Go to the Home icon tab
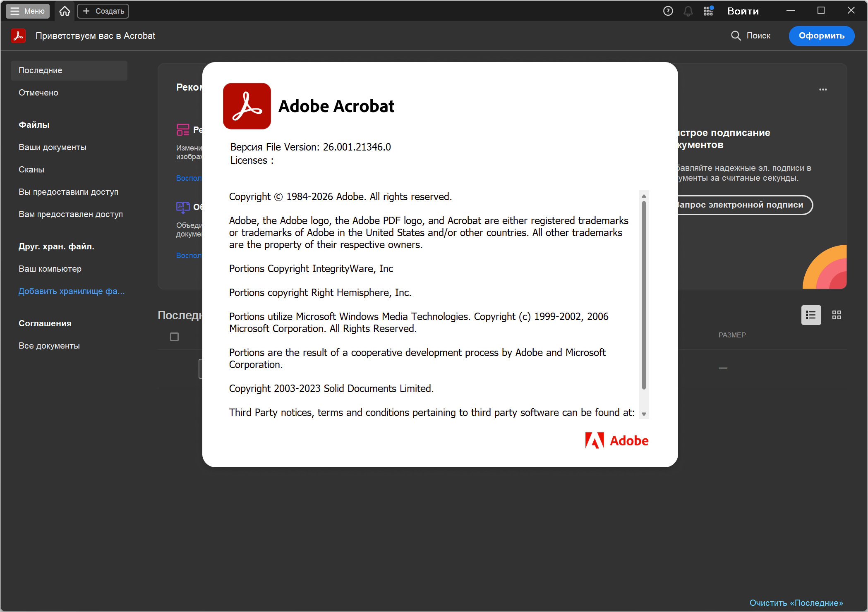This screenshot has height=612, width=868. (x=65, y=11)
